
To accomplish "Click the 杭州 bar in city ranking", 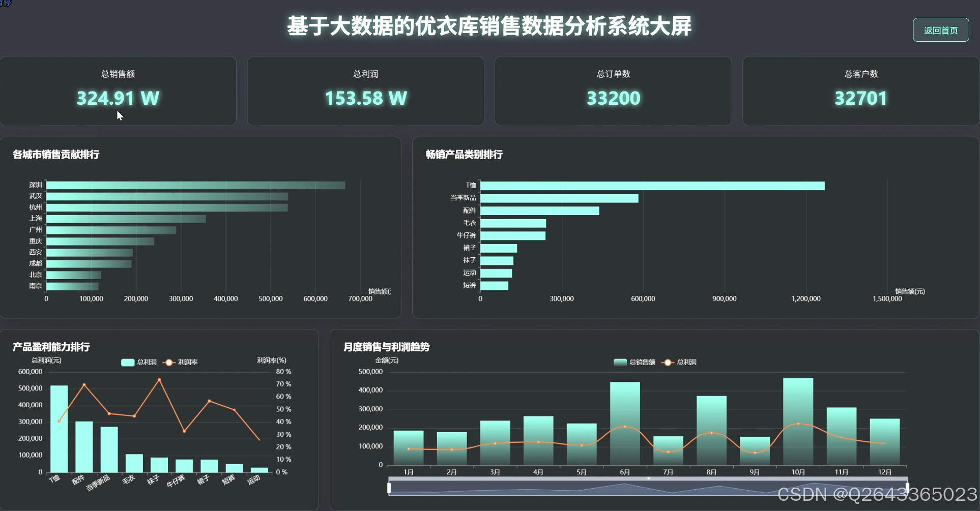I will (167, 207).
